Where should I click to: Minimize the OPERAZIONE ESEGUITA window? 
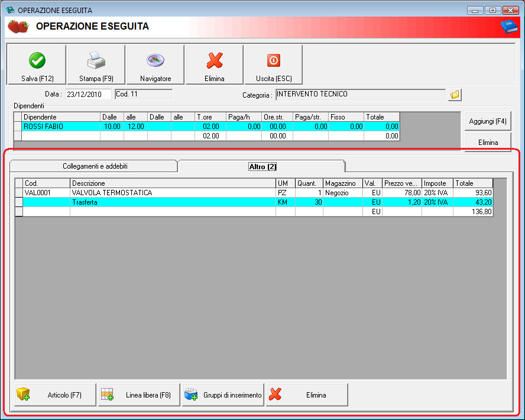[475, 11]
